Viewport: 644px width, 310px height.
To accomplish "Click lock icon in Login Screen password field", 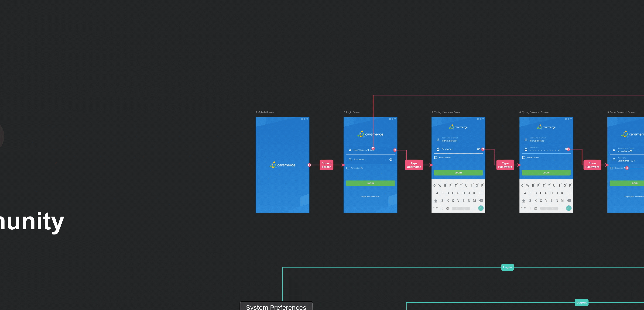I will click(350, 159).
